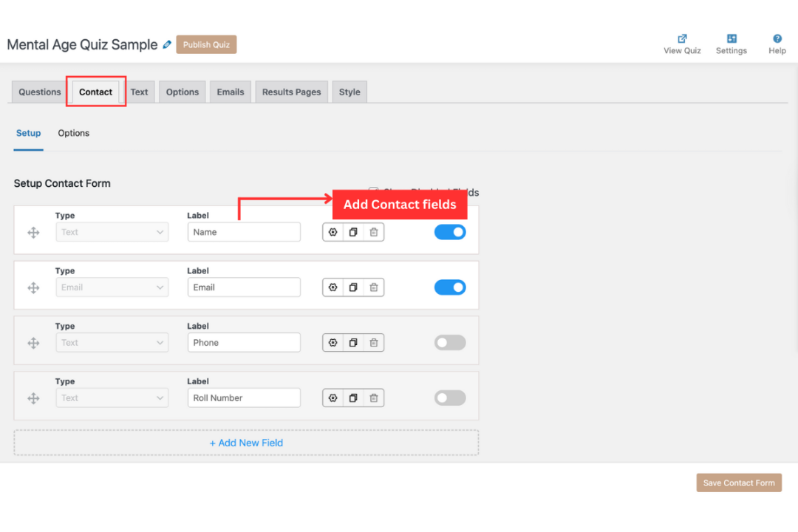Screen dimensions: 798x532
Task: Enable the Roll Number field toggle
Action: click(450, 398)
